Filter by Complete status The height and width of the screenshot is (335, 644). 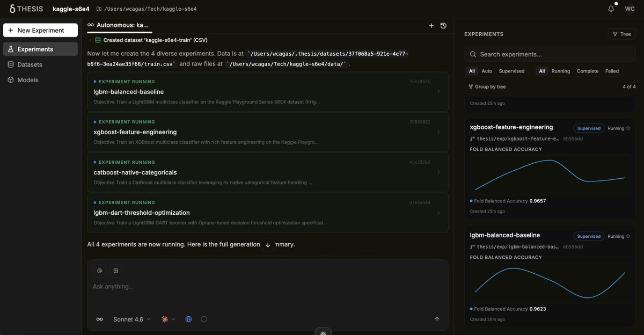(x=588, y=71)
